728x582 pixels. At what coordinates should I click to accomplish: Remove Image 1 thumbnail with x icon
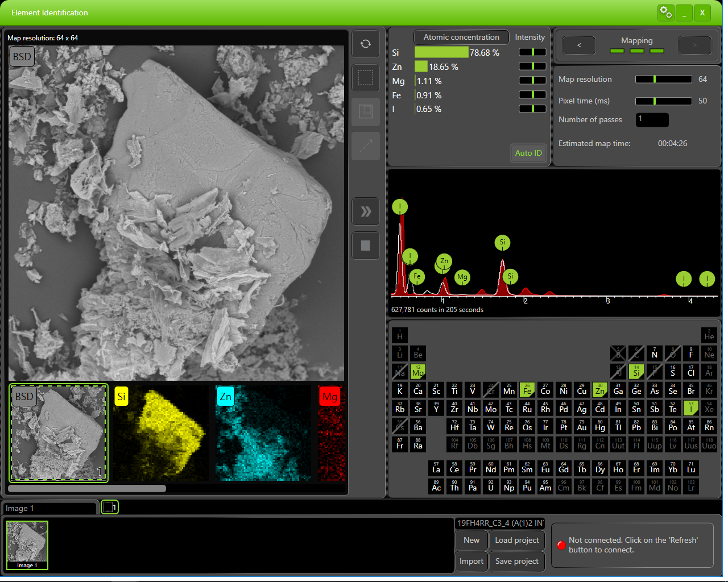pyautogui.click(x=42, y=527)
